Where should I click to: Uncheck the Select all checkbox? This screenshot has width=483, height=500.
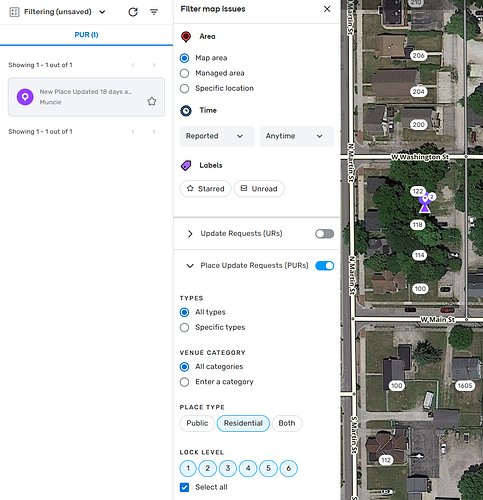pos(184,487)
